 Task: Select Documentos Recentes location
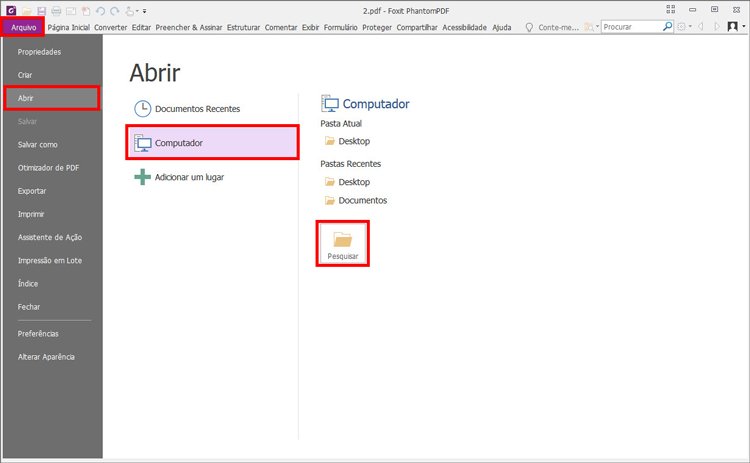(x=212, y=109)
